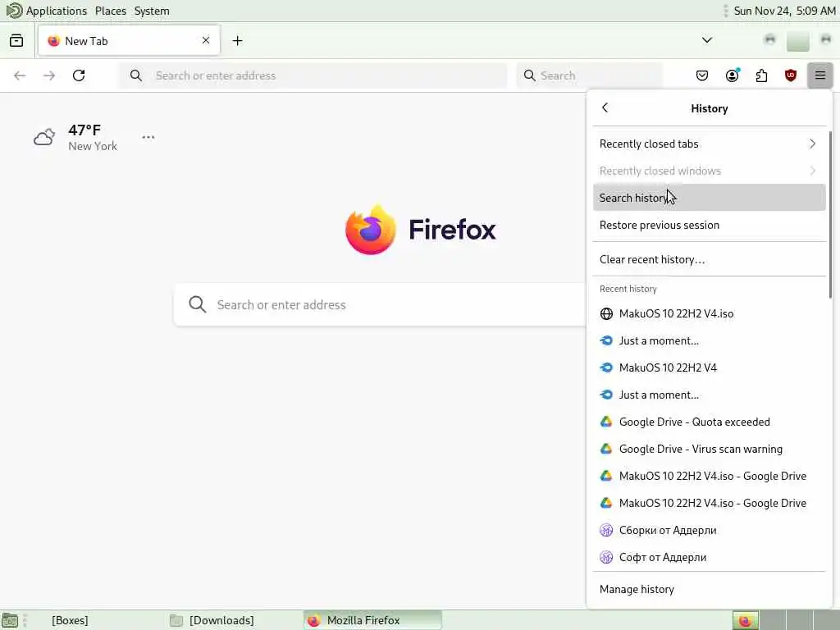Open weather widget three-dot menu
840x630 pixels.
(x=148, y=137)
